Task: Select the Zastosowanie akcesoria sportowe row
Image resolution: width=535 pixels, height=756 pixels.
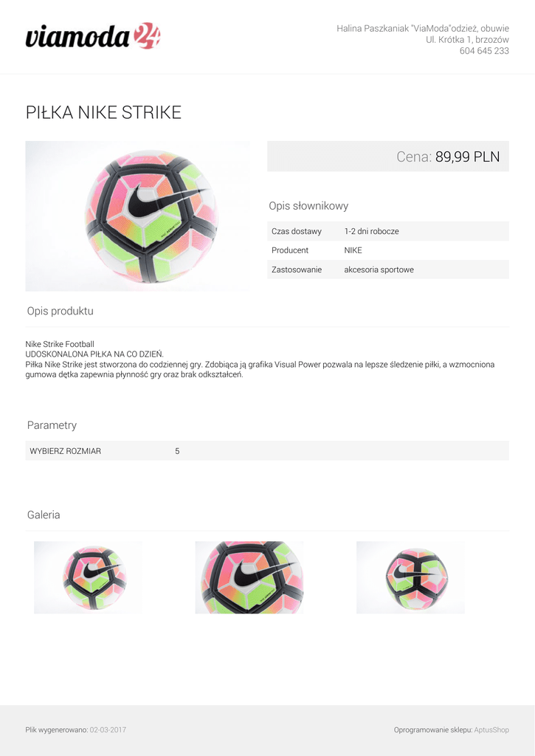Action: (388, 269)
